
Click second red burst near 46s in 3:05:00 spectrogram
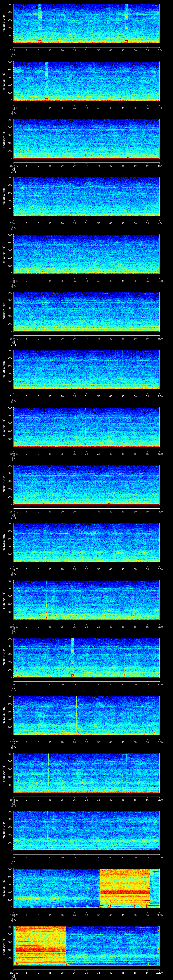pyautogui.click(x=126, y=41)
